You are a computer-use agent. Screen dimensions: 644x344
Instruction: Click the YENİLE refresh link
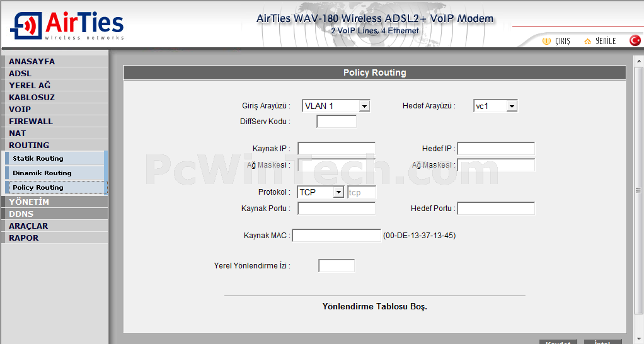[x=606, y=41]
